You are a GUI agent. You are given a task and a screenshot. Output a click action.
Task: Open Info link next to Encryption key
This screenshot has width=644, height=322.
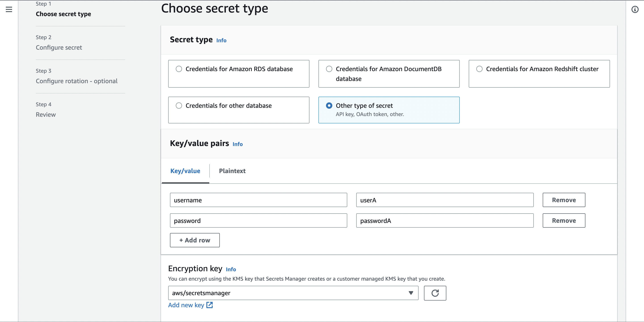tap(231, 269)
